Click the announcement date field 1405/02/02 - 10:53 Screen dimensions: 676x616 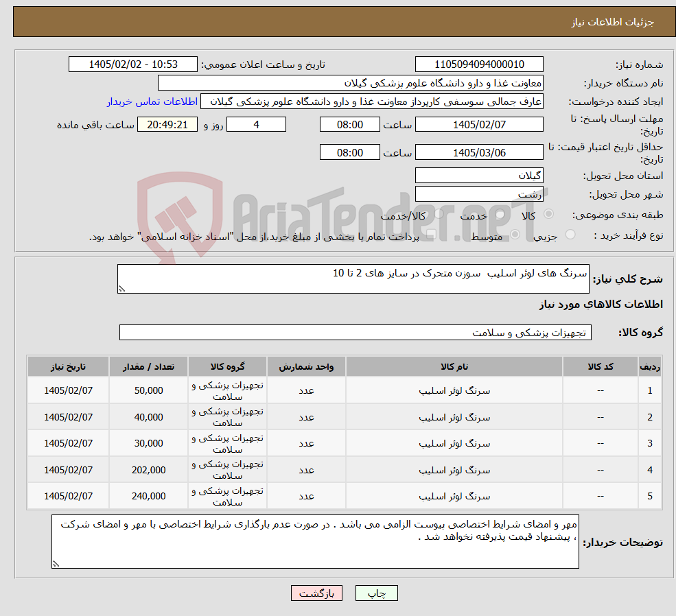click(x=132, y=64)
